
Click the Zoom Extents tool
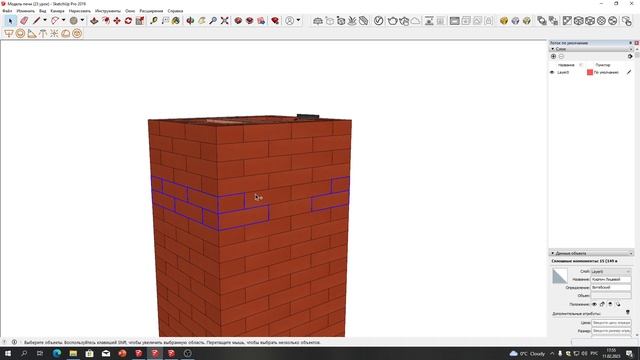[x=224, y=20]
